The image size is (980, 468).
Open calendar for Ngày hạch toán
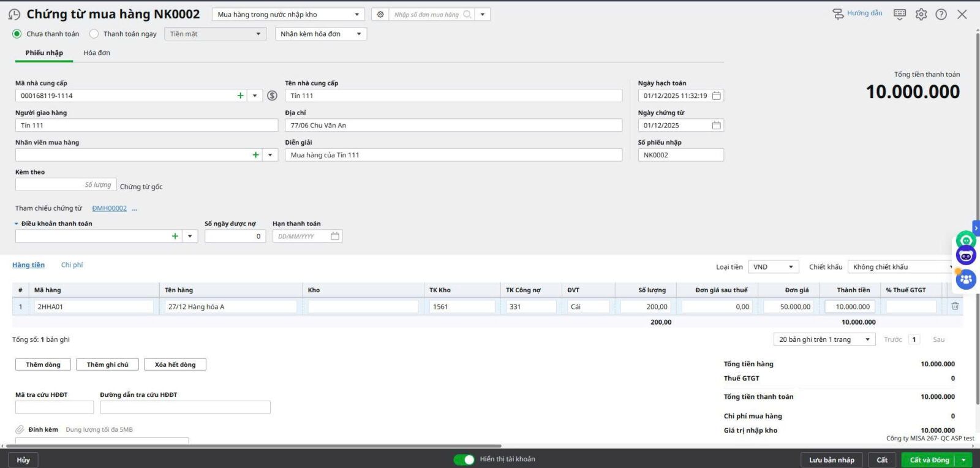coord(716,96)
